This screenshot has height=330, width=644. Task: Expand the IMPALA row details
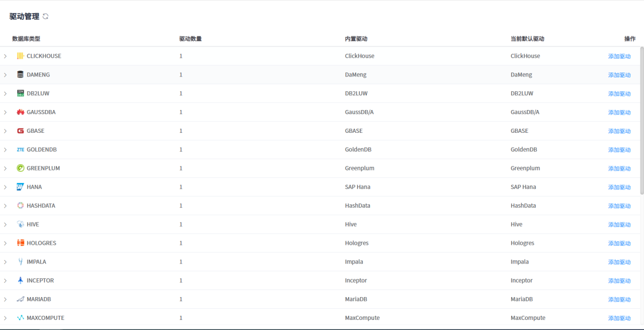coord(6,262)
